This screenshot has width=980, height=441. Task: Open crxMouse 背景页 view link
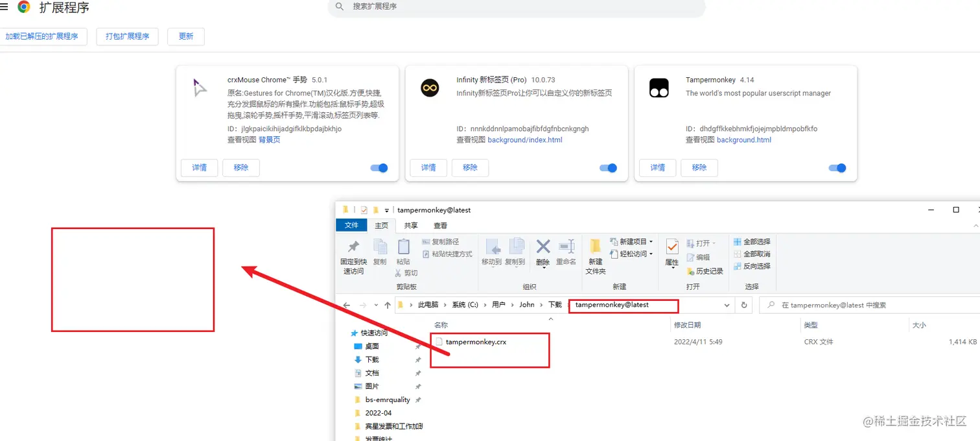[269, 140]
